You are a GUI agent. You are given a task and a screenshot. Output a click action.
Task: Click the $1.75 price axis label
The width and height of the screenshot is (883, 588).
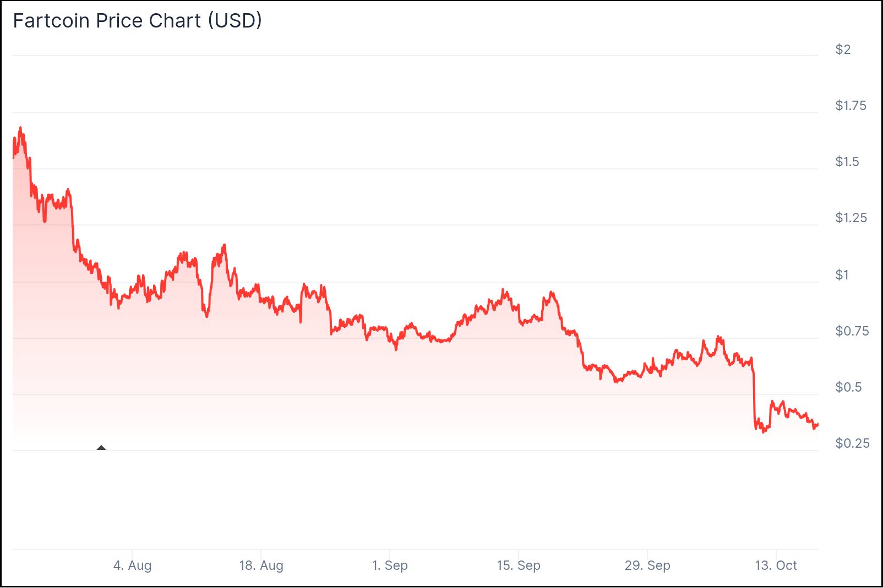pos(851,106)
